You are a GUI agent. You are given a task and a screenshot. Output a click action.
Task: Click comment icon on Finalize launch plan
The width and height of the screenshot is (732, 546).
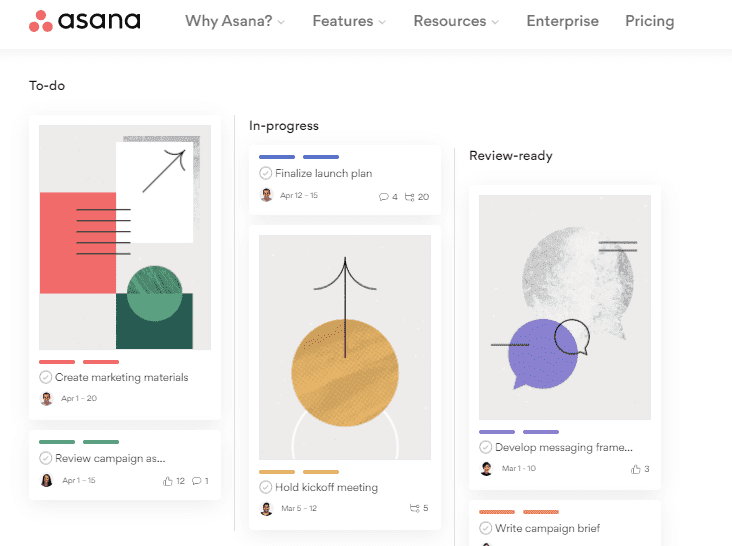[x=383, y=197]
